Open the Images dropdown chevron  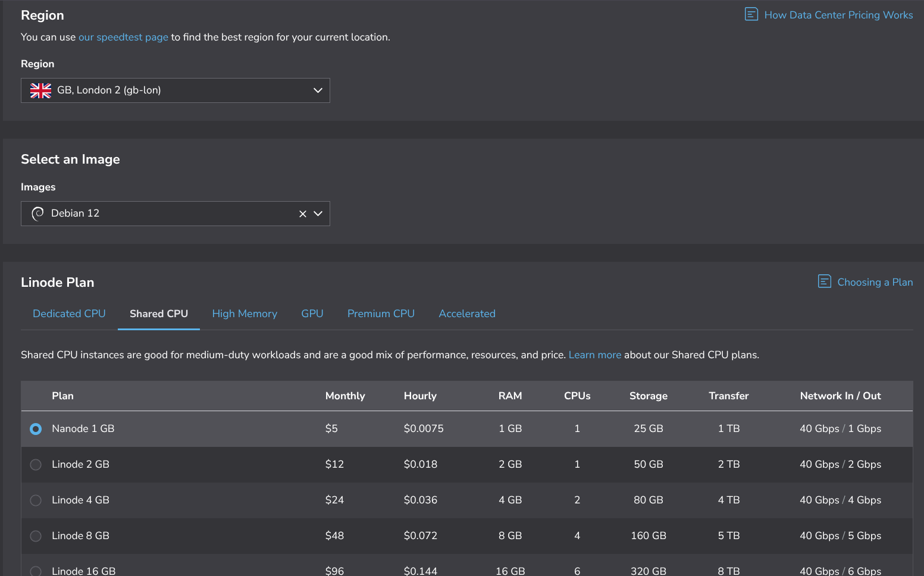click(x=318, y=214)
